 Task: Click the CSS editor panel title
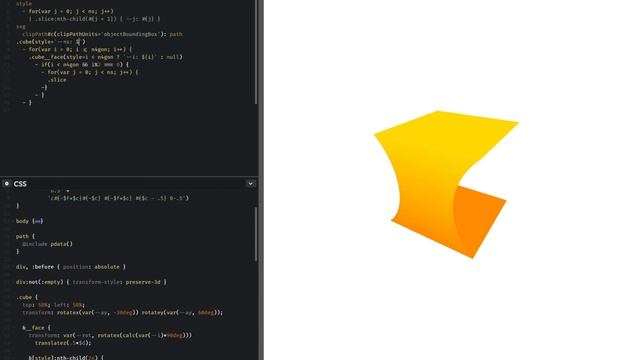point(20,184)
